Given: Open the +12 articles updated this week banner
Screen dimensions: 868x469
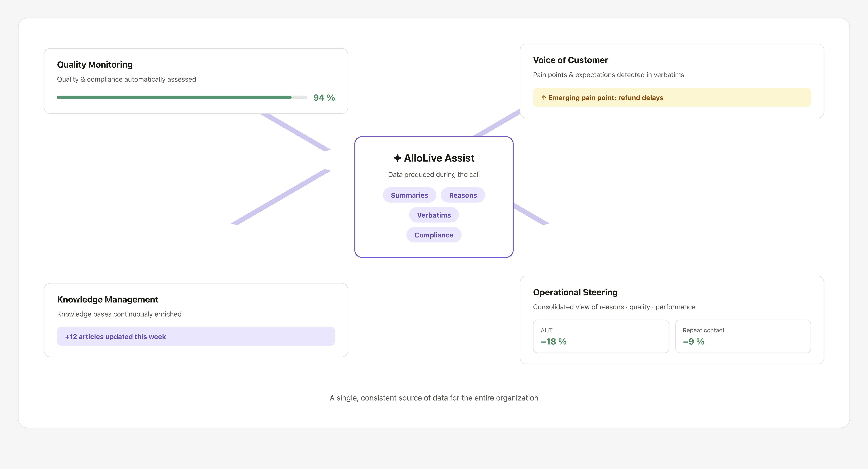Looking at the screenshot, I should tap(196, 336).
